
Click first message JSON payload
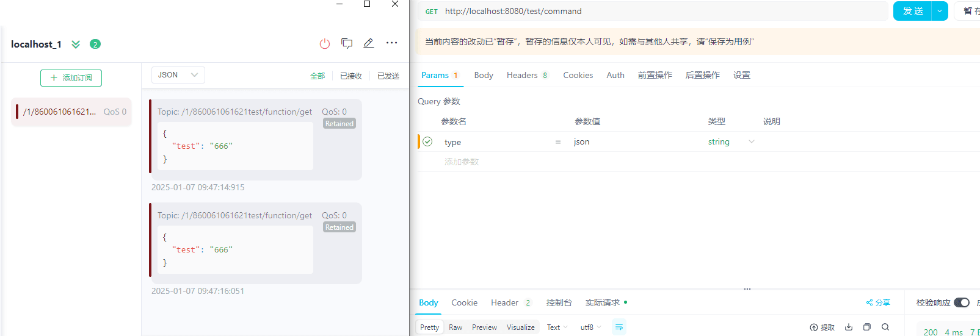tap(235, 146)
